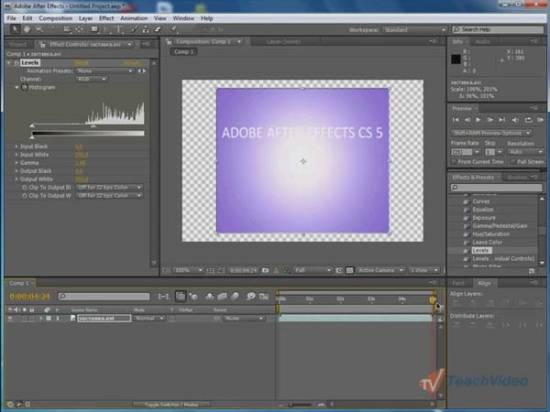The height and width of the screenshot is (412, 550).
Task: Open the Animation menu
Action: (134, 18)
